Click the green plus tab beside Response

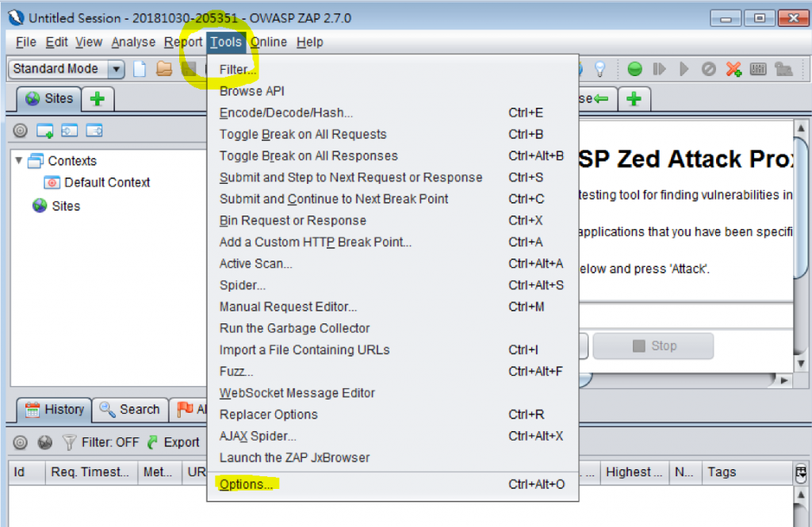[x=634, y=99]
